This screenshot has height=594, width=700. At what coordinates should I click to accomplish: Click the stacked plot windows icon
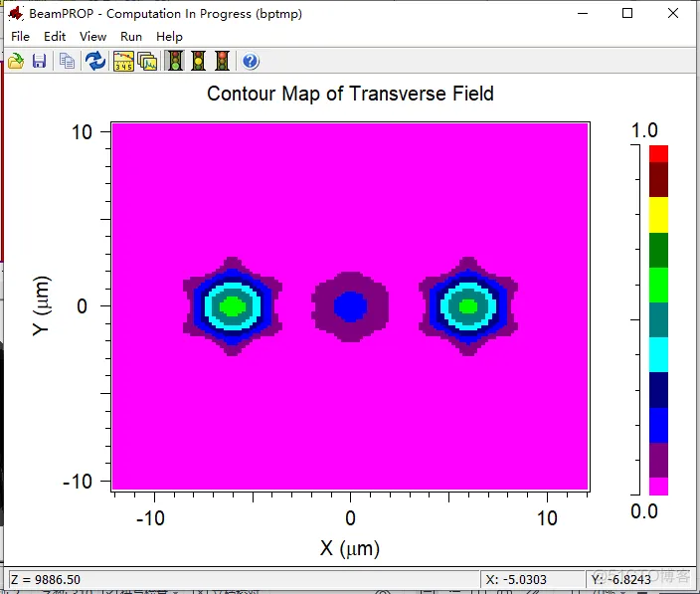147,62
